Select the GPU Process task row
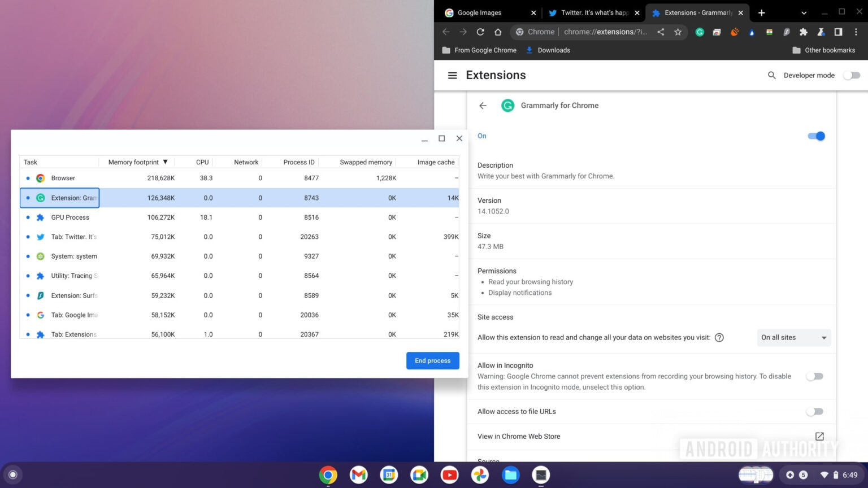 240,217
